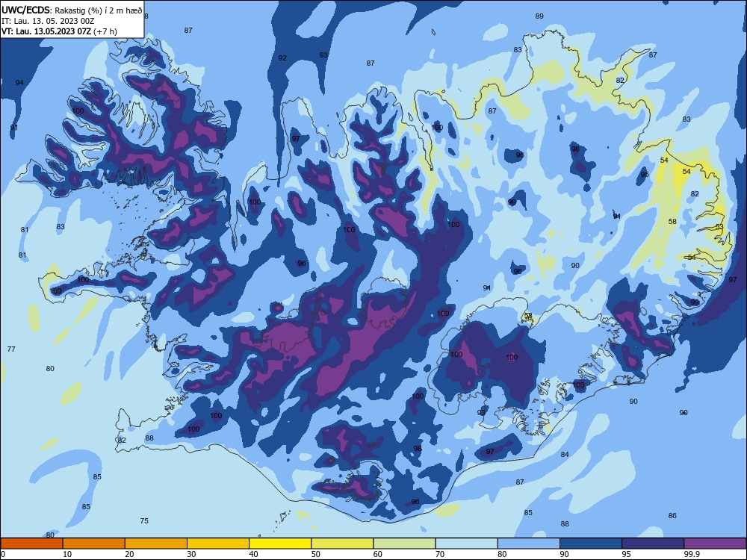This screenshot has height=560, width=747.
Task: Click the '95' humidity value on the map
Action: click(x=645, y=175)
